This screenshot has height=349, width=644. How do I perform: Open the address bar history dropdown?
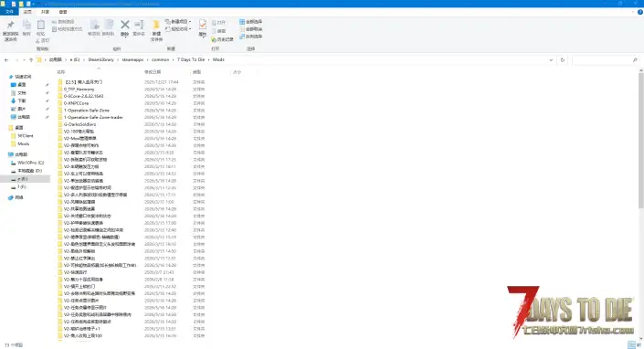click(551, 60)
